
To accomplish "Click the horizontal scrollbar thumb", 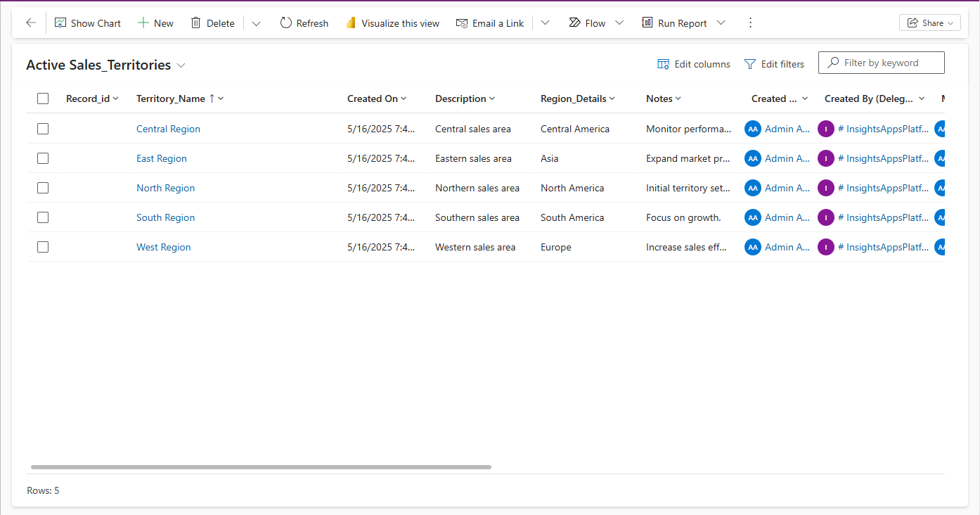I will (261, 467).
